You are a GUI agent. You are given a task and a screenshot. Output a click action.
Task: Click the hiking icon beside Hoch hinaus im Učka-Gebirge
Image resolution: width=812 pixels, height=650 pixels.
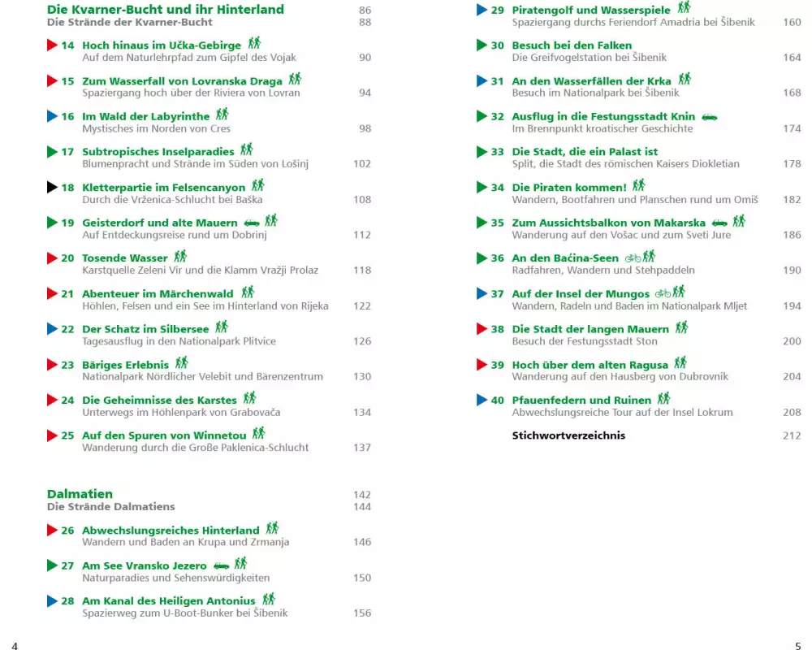(254, 44)
